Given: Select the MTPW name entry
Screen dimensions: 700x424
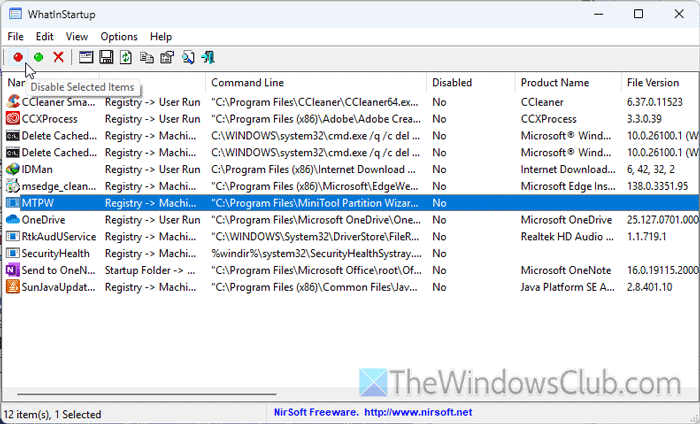Looking at the screenshot, I should [x=38, y=203].
